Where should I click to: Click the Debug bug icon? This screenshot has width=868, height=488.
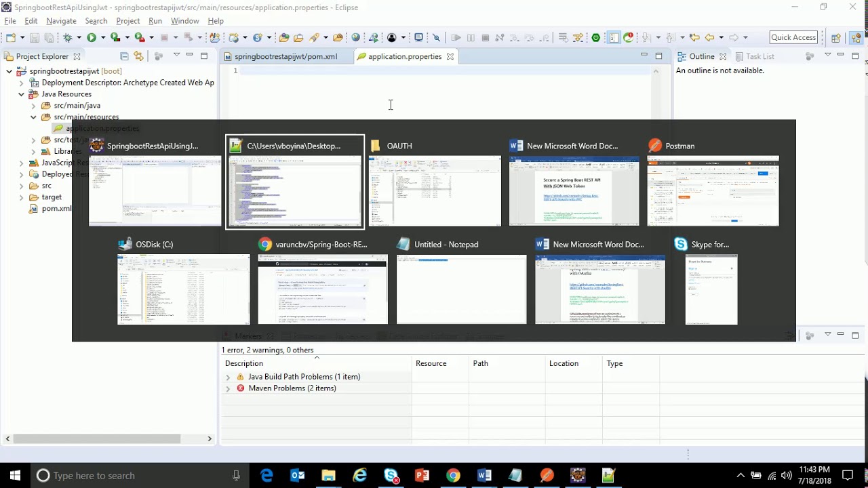(x=68, y=37)
